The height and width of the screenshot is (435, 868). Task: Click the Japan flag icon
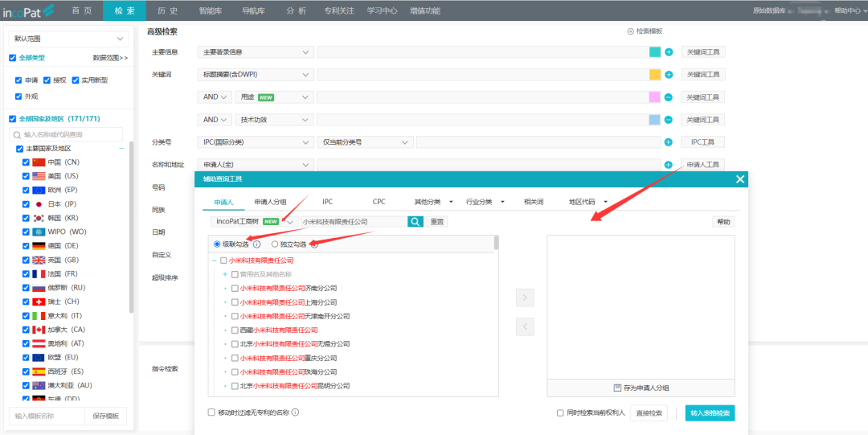(x=39, y=204)
